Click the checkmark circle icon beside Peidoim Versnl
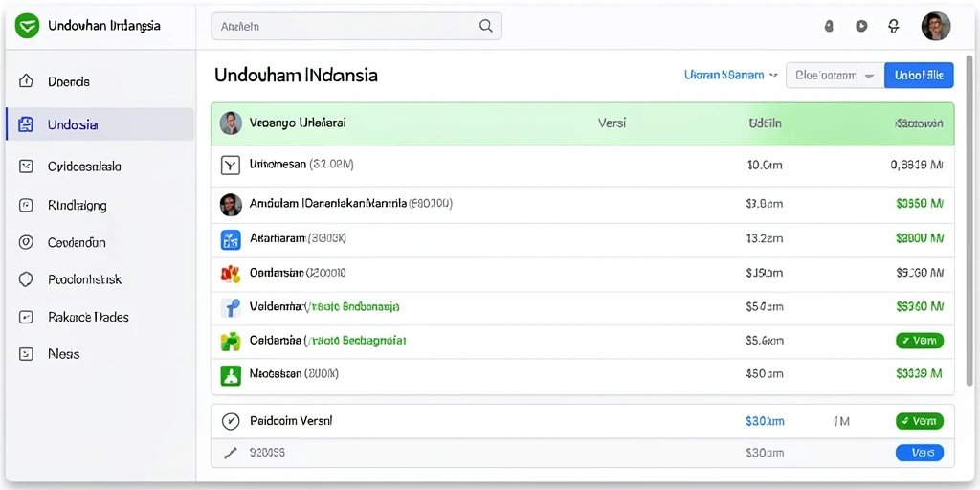 [x=231, y=422]
